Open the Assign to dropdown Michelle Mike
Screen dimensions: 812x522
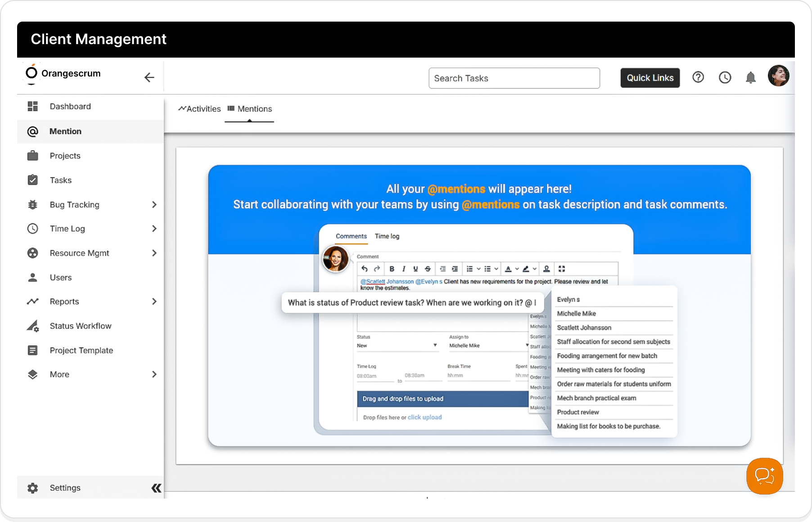[488, 346]
